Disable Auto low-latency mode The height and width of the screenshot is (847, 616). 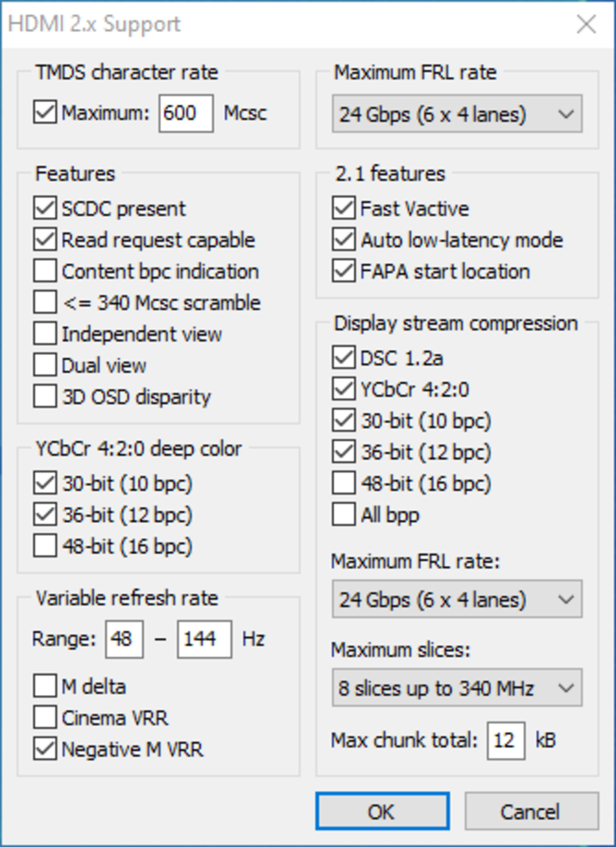point(343,240)
